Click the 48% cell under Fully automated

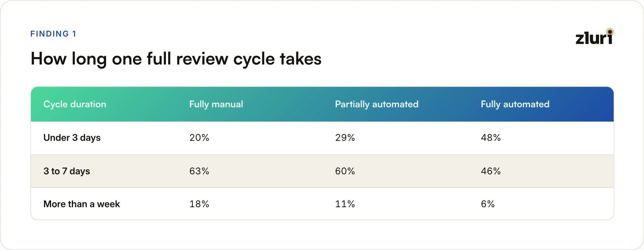pos(491,138)
